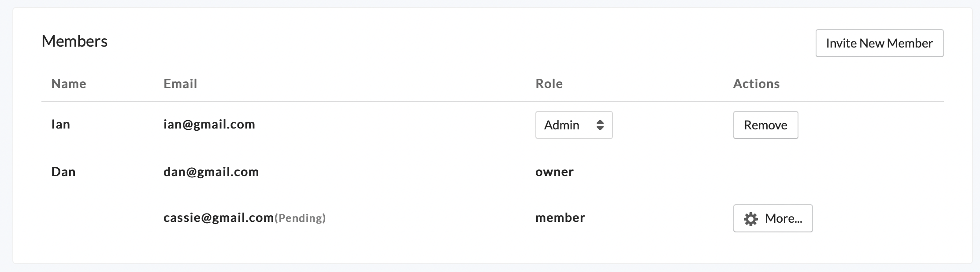Select the cassie@gmail.com email address

point(219,217)
